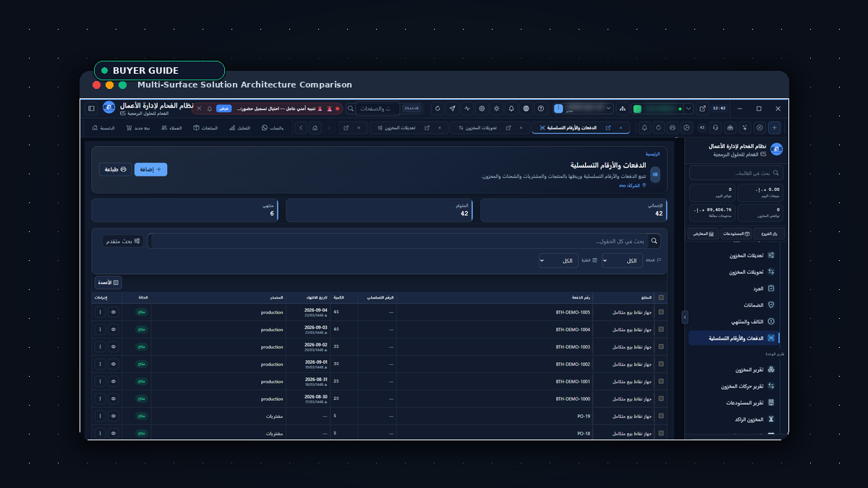Switch theme with the sun icon
Viewport: 868px width, 488px height.
point(497,108)
